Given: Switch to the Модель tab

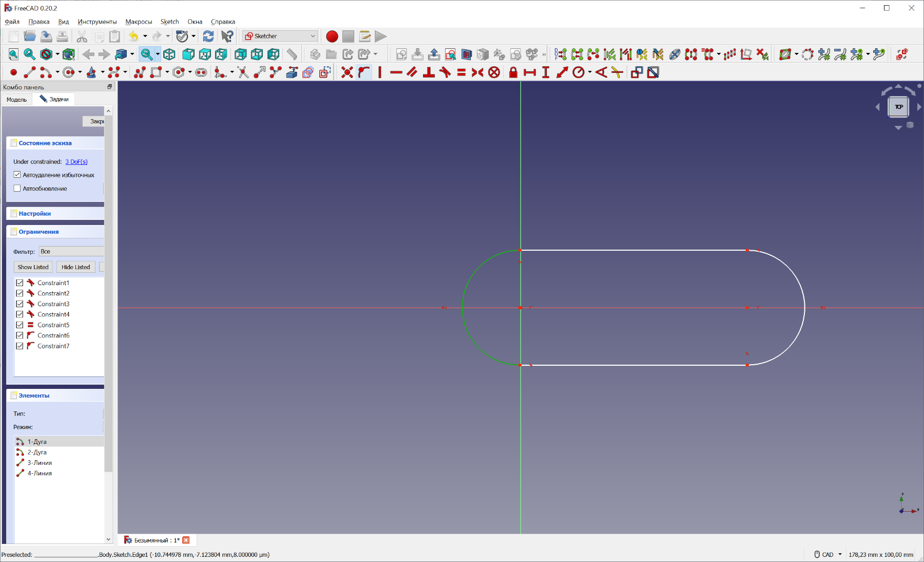Looking at the screenshot, I should click(17, 99).
